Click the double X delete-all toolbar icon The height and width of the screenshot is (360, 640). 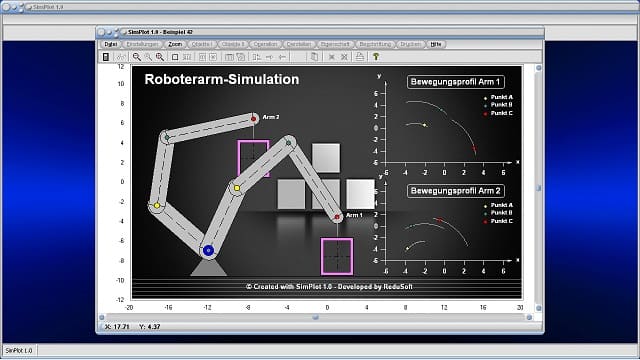pyautogui.click(x=344, y=57)
